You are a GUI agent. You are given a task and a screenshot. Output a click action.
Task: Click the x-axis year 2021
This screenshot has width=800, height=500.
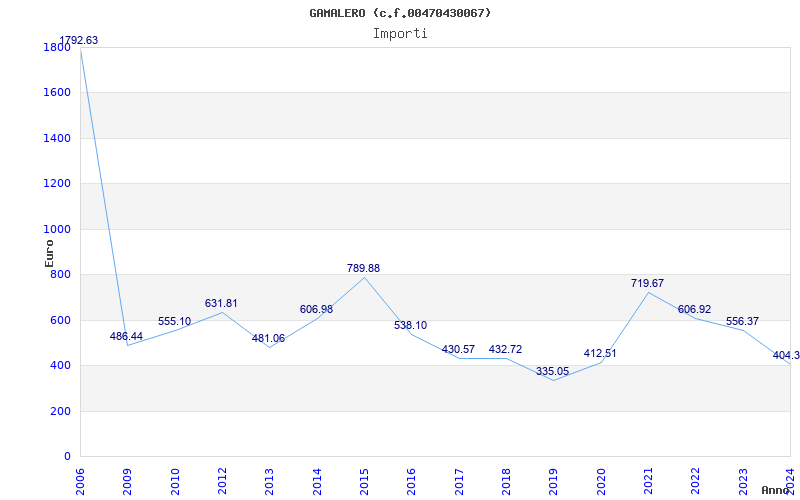(648, 482)
